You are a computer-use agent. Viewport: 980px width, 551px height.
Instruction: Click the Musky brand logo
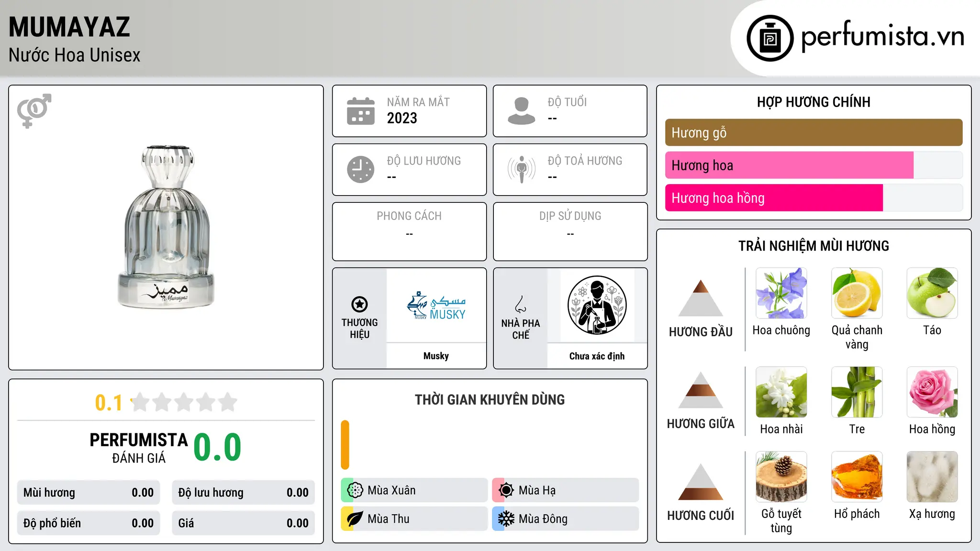coord(436,305)
